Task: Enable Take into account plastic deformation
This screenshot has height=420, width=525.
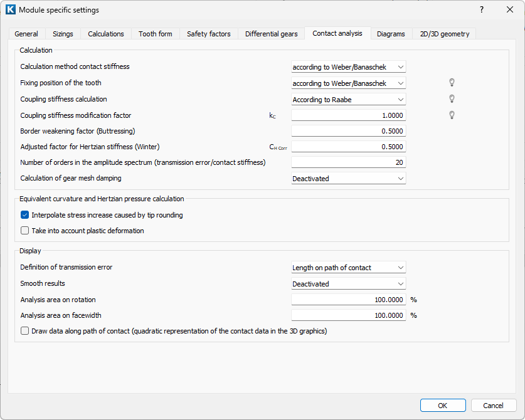Action: point(25,231)
